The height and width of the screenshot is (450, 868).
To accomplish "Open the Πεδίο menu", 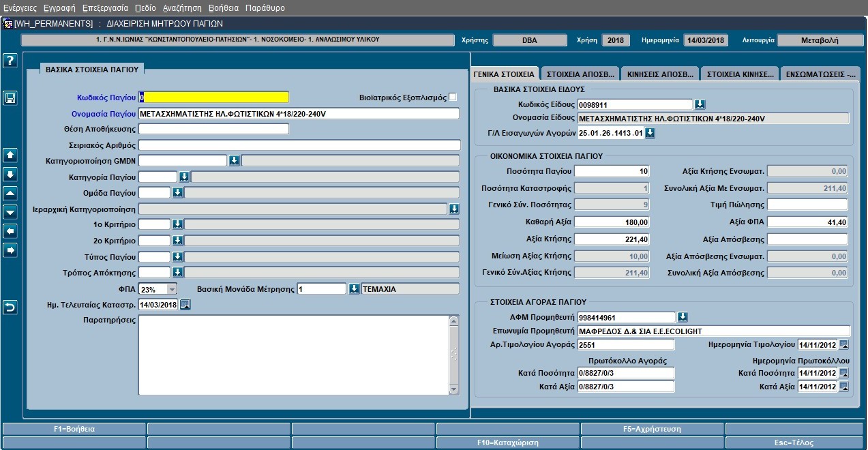I will 145,8.
